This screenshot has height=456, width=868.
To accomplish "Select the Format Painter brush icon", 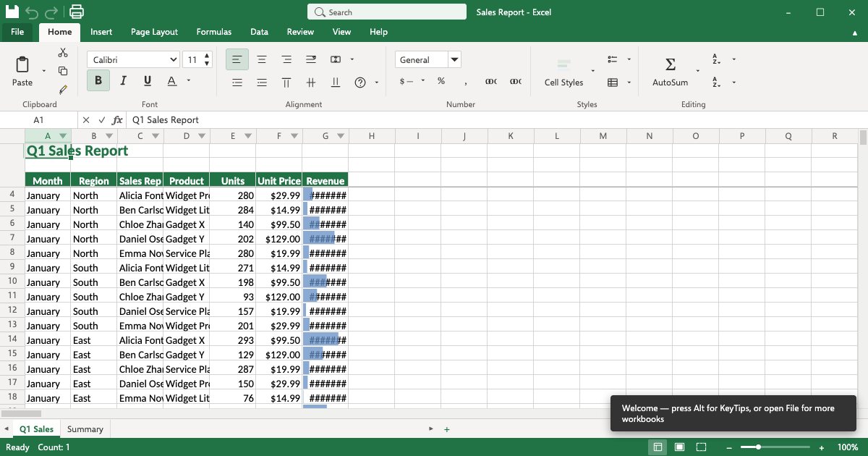I will (x=63, y=90).
